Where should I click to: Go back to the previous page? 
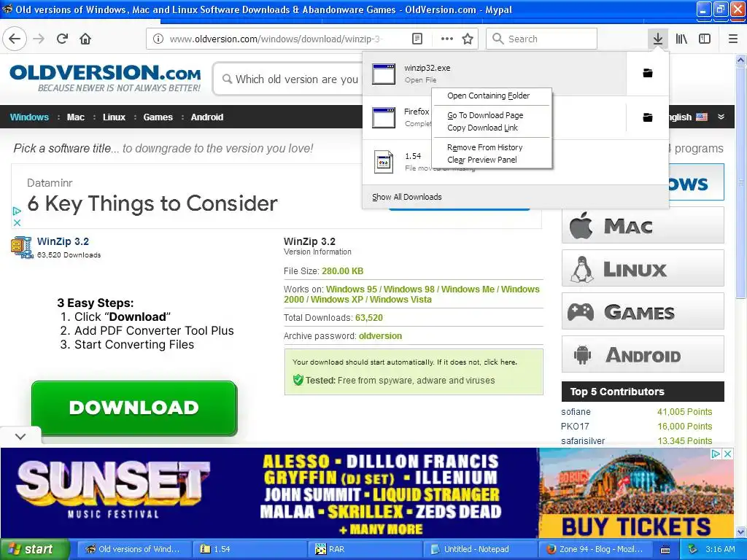pos(15,39)
